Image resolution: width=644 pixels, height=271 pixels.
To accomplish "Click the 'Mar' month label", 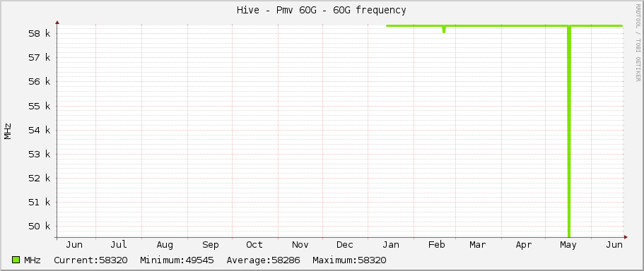I will pos(478,245).
